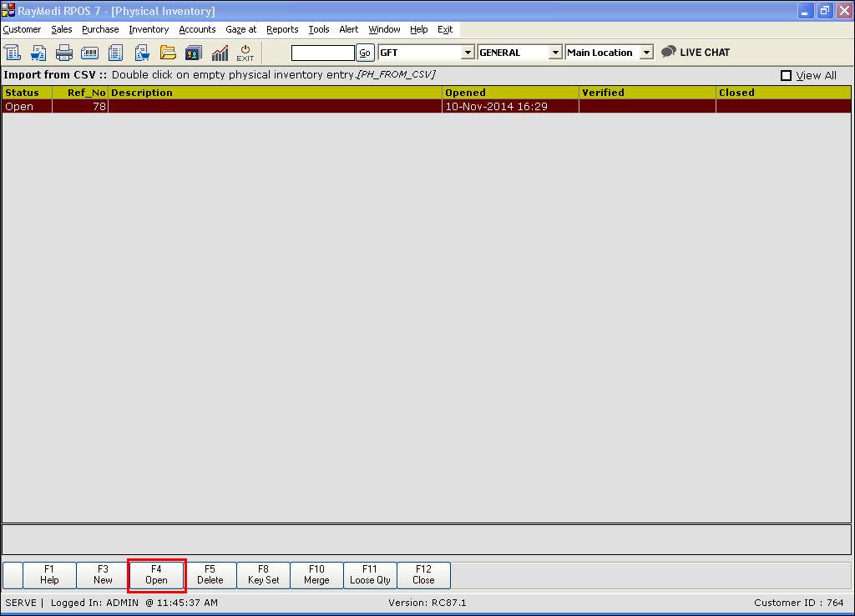855x616 pixels.
Task: Open the Tools menu
Action: 319,29
